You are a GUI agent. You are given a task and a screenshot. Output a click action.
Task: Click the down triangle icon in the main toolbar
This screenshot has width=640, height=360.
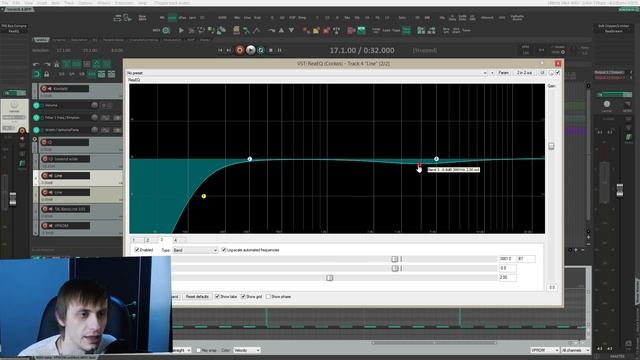point(291,30)
